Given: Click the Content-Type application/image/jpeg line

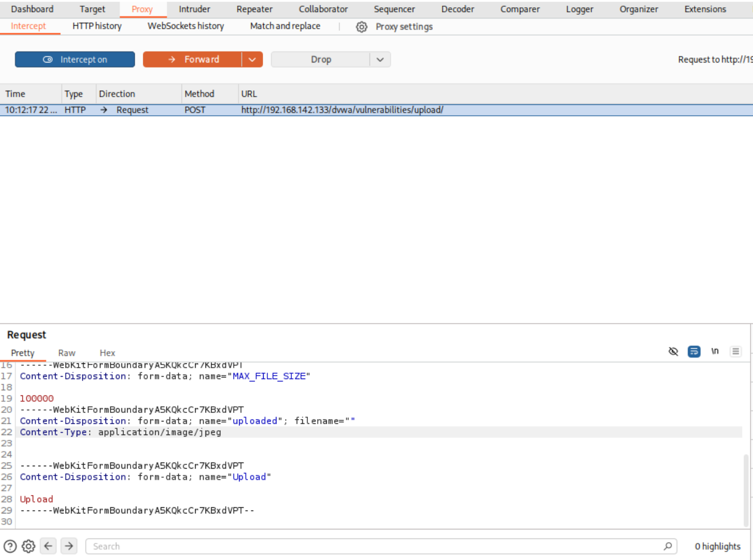Looking at the screenshot, I should 121,432.
